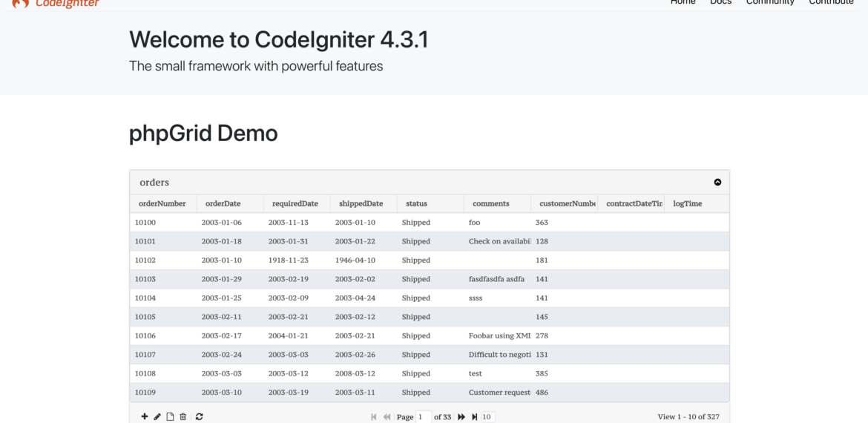Collapse the orders grid with caret icon

pyautogui.click(x=717, y=182)
